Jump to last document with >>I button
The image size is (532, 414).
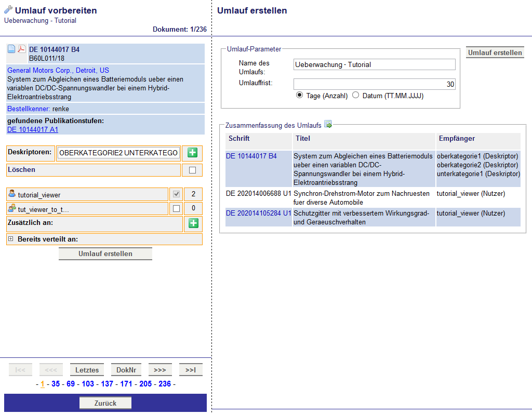click(191, 370)
